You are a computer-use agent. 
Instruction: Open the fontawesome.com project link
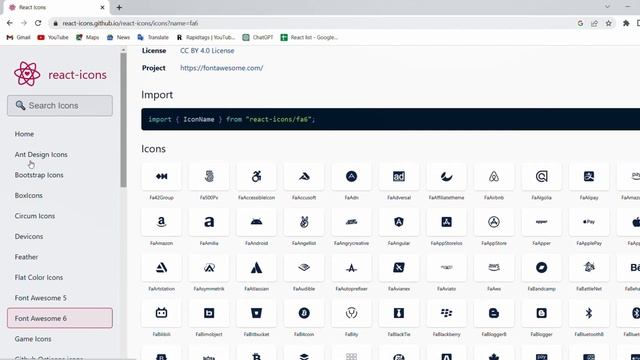pos(222,68)
